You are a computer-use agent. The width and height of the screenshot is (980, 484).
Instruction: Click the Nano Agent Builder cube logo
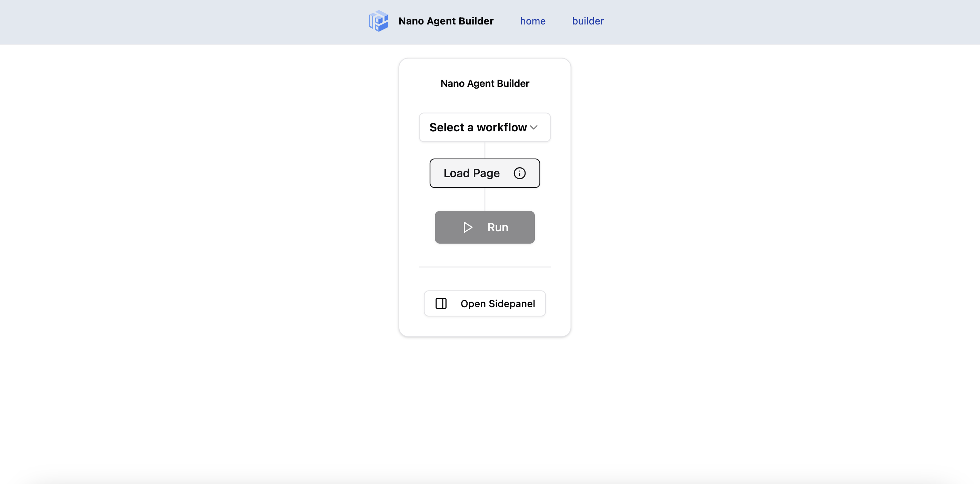[x=379, y=21]
